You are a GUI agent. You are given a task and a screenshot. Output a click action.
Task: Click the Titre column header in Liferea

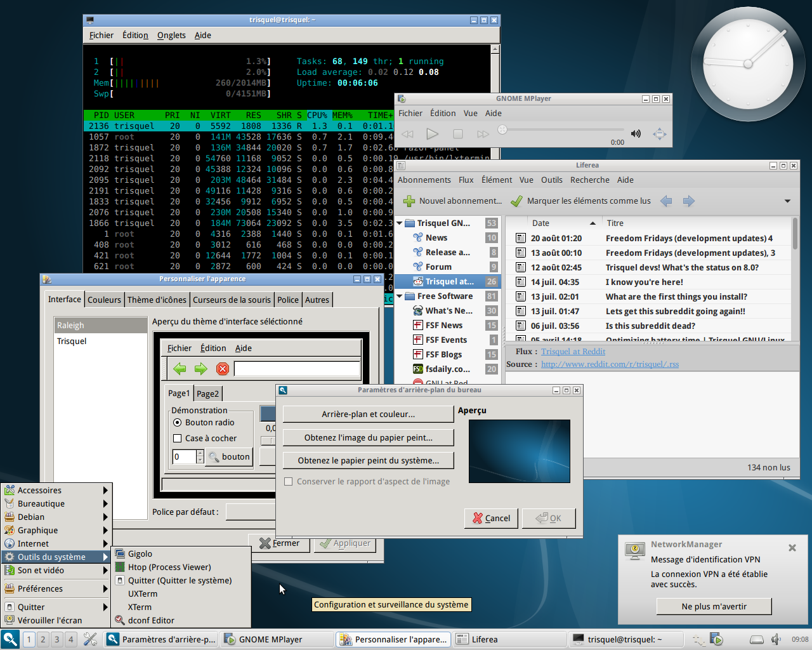pyautogui.click(x=697, y=223)
